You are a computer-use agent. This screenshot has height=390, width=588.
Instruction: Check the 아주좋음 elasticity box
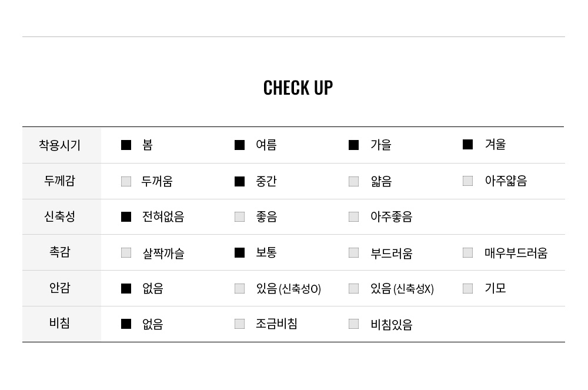(353, 217)
